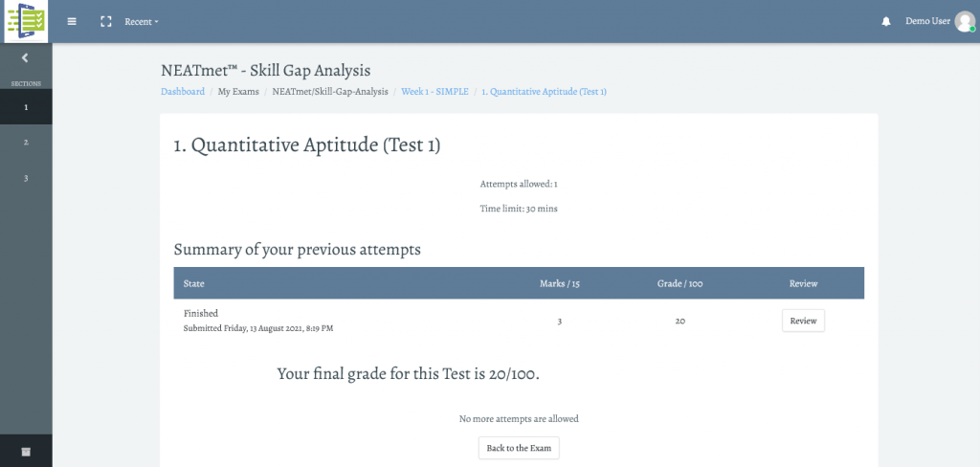Enter fullscreen mode via the fullscreen icon

pos(106,21)
